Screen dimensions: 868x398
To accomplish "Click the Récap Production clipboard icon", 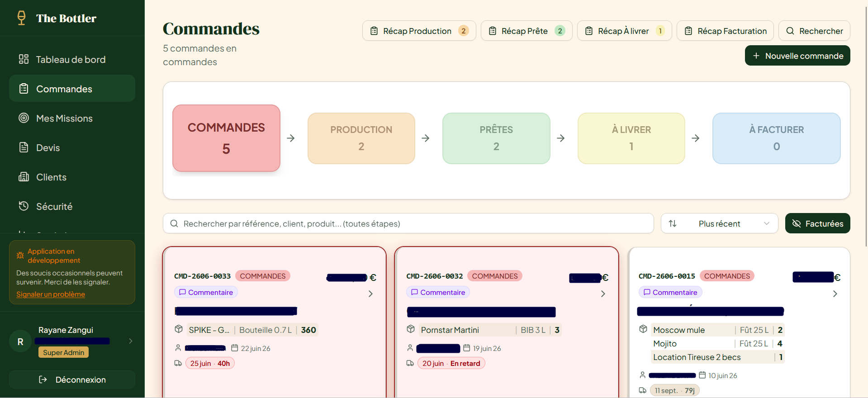I will click(x=374, y=31).
